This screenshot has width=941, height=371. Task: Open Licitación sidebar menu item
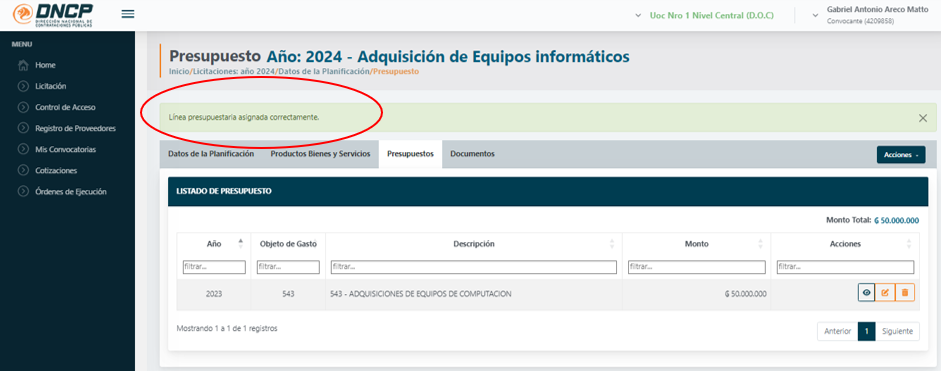point(50,86)
